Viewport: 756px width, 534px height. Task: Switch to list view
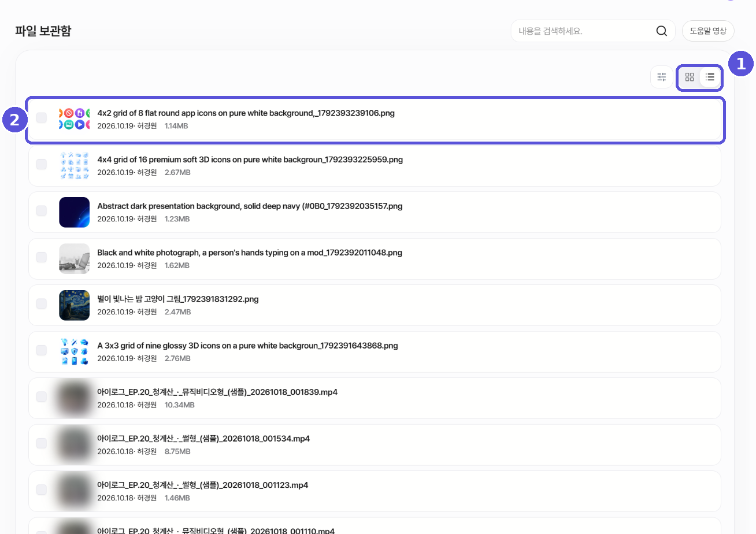point(710,77)
